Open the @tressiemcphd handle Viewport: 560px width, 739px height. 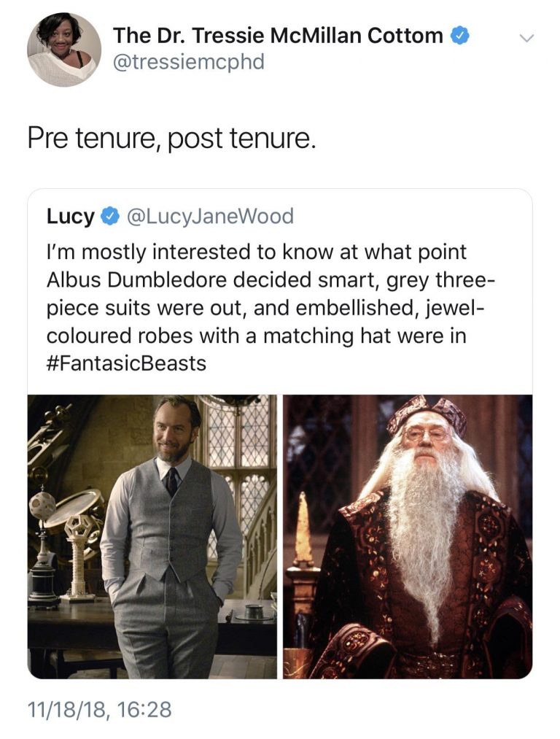tap(188, 62)
